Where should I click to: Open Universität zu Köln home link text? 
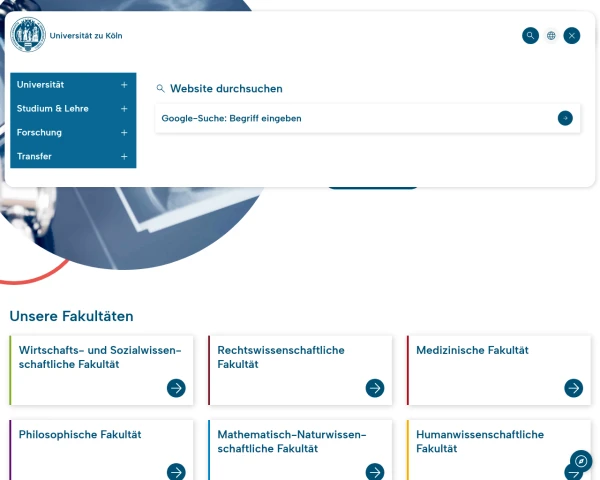pos(86,36)
